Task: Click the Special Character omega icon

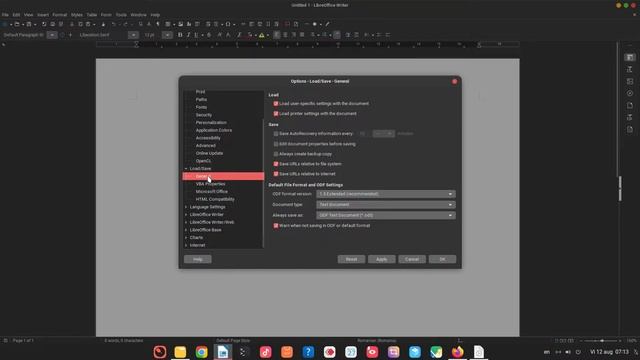Action: 228,24
